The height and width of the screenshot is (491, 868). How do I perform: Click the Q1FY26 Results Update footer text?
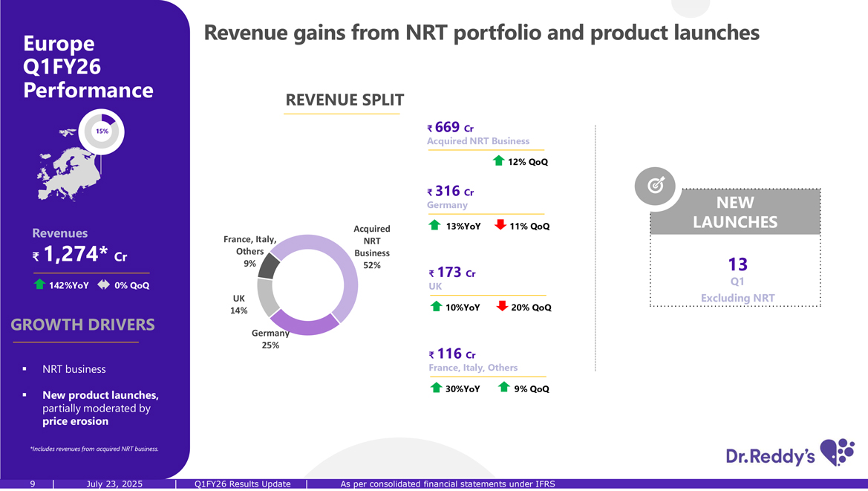242,484
